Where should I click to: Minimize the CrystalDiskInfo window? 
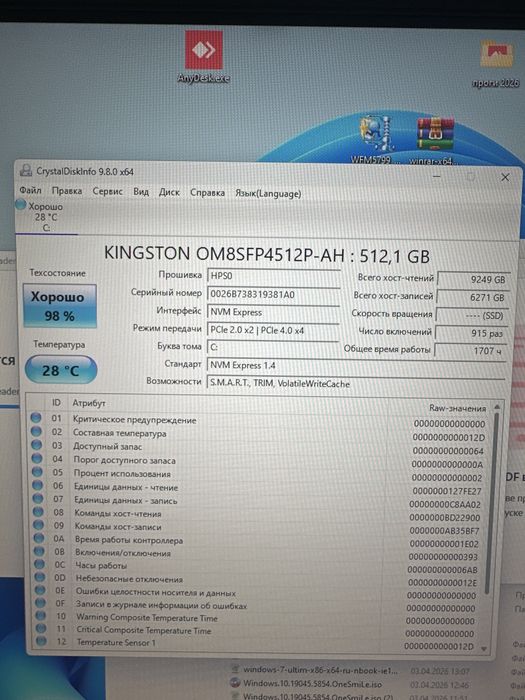click(x=437, y=176)
